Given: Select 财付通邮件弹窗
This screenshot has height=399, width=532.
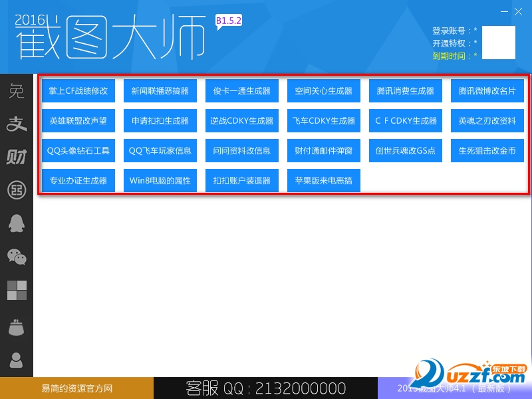Looking at the screenshot, I should point(324,150).
